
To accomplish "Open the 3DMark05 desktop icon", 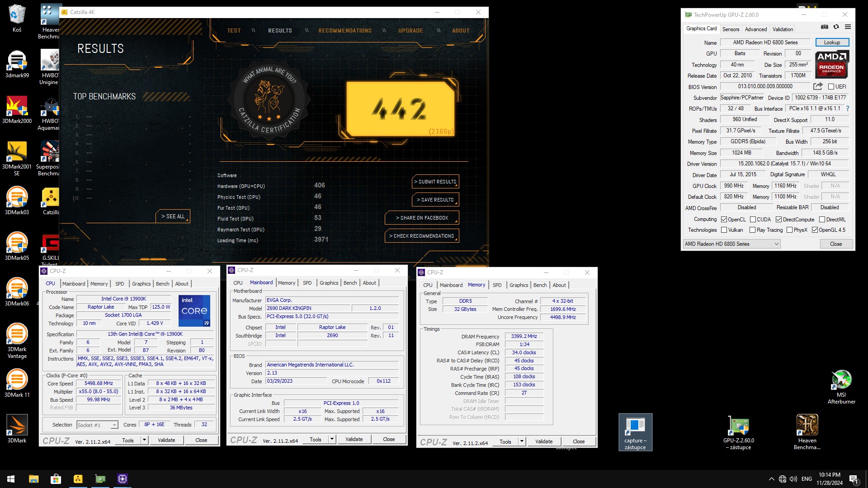I will (x=17, y=247).
